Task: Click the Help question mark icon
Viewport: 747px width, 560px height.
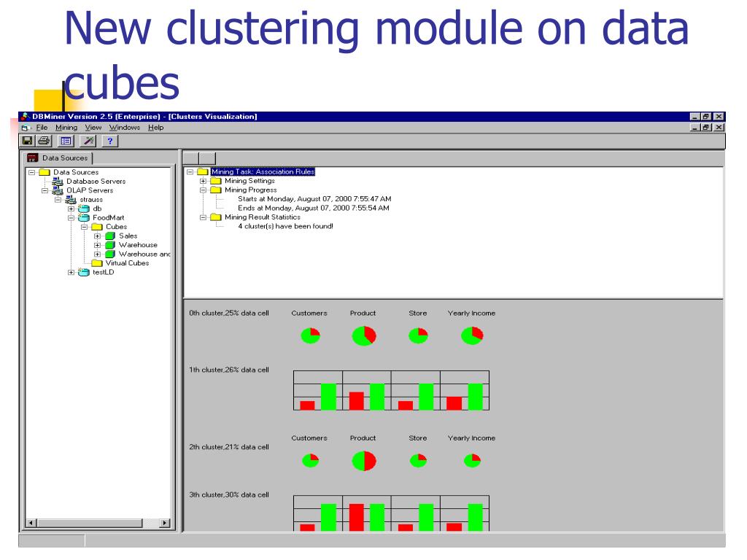Action: (x=110, y=141)
